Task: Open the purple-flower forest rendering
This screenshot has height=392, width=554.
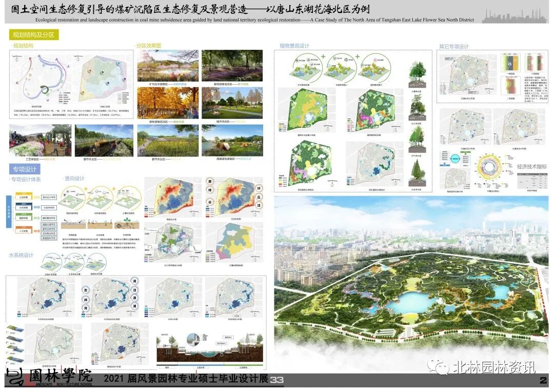Action: pos(232,66)
